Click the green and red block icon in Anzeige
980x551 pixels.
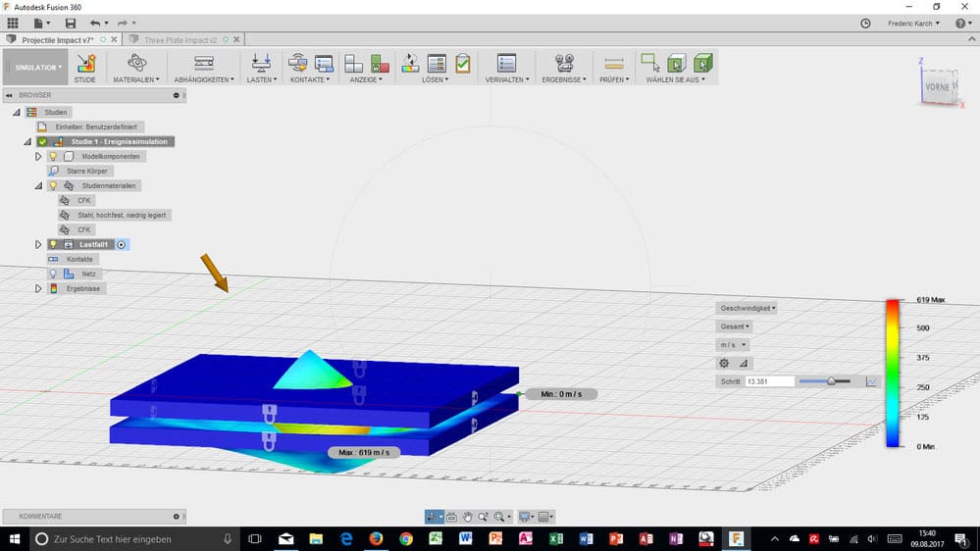click(380, 63)
